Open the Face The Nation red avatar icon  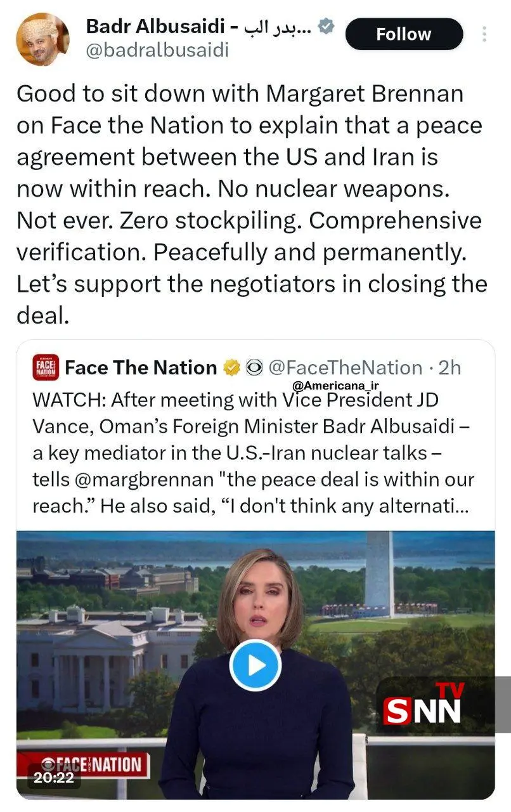(x=46, y=367)
